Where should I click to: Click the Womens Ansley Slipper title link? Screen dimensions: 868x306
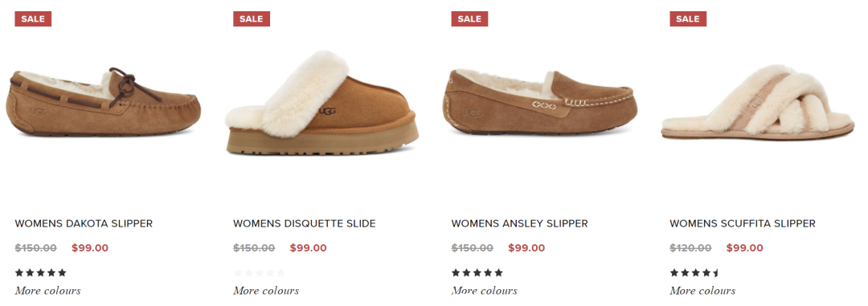pyautogui.click(x=520, y=223)
